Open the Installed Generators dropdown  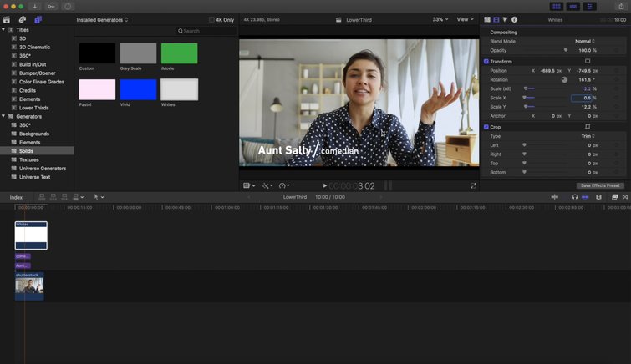pos(102,20)
